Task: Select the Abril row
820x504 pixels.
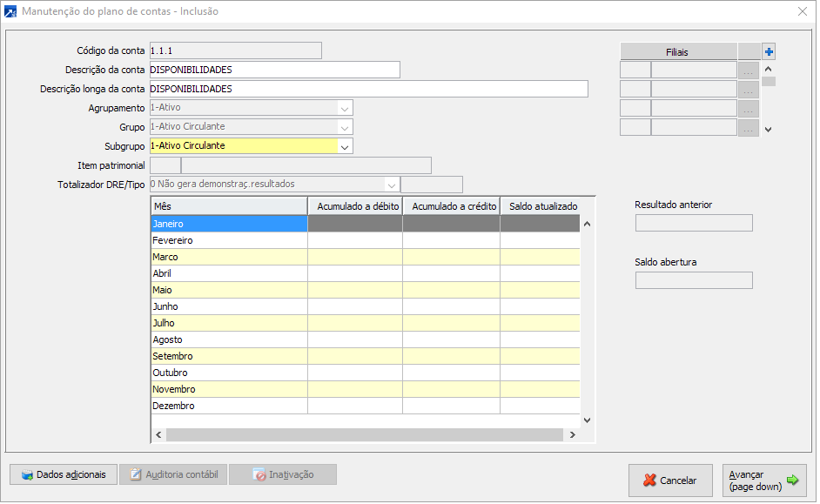Action: (x=366, y=273)
